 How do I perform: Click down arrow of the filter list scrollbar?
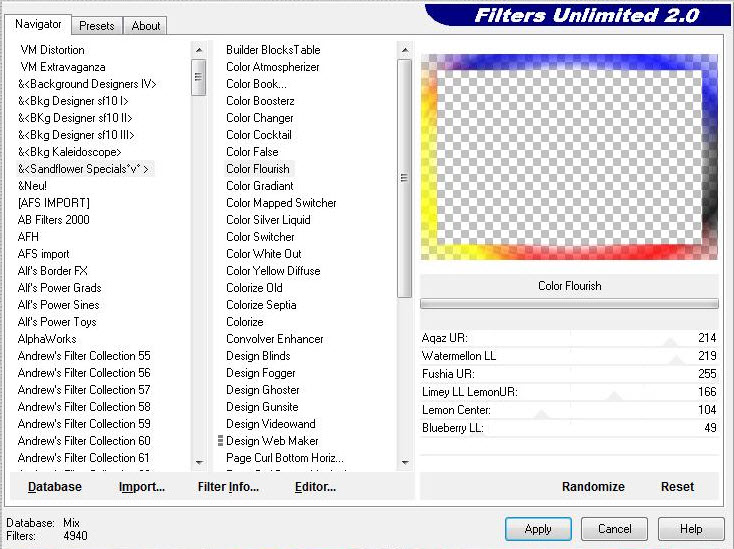tap(405, 462)
